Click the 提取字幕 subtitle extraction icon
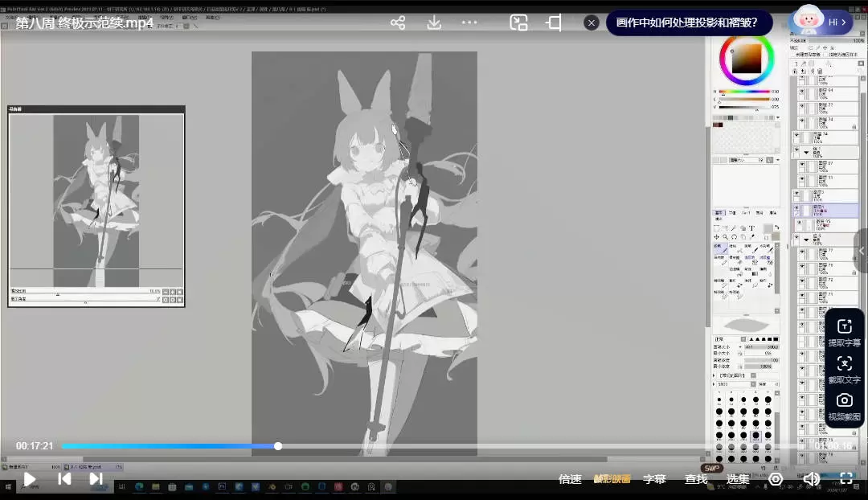 point(844,332)
